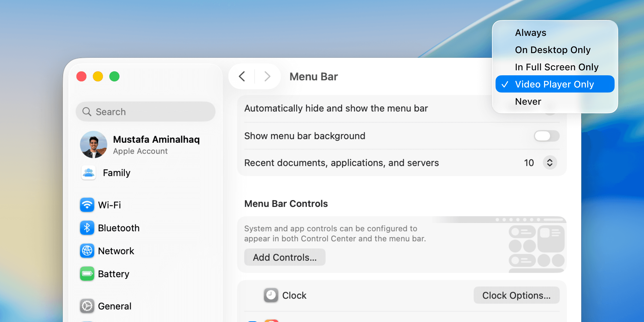The image size is (644, 322).
Task: Select checked Video Player Only item
Action: point(554,84)
